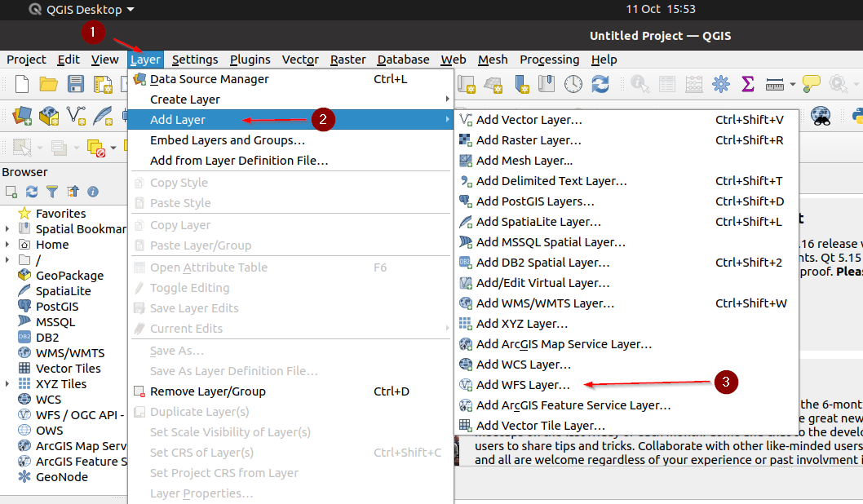Click the Filter Browser funnel icon
The width and height of the screenshot is (863, 504).
(51, 192)
